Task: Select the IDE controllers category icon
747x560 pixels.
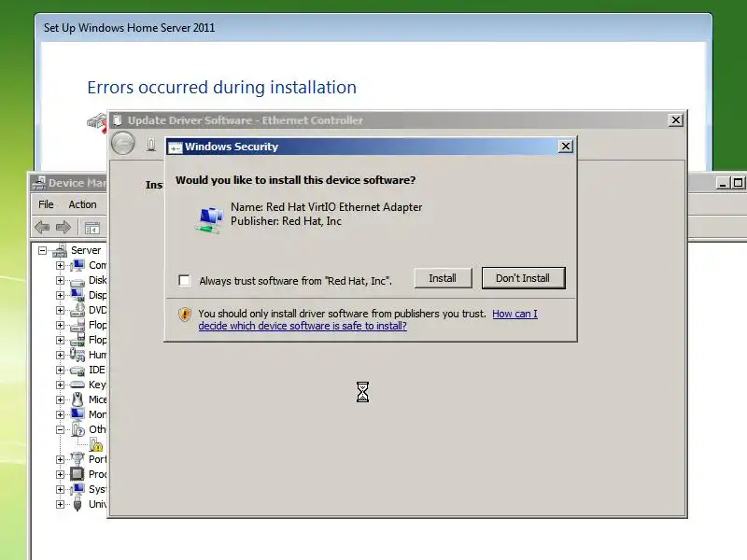Action: pyautogui.click(x=78, y=371)
